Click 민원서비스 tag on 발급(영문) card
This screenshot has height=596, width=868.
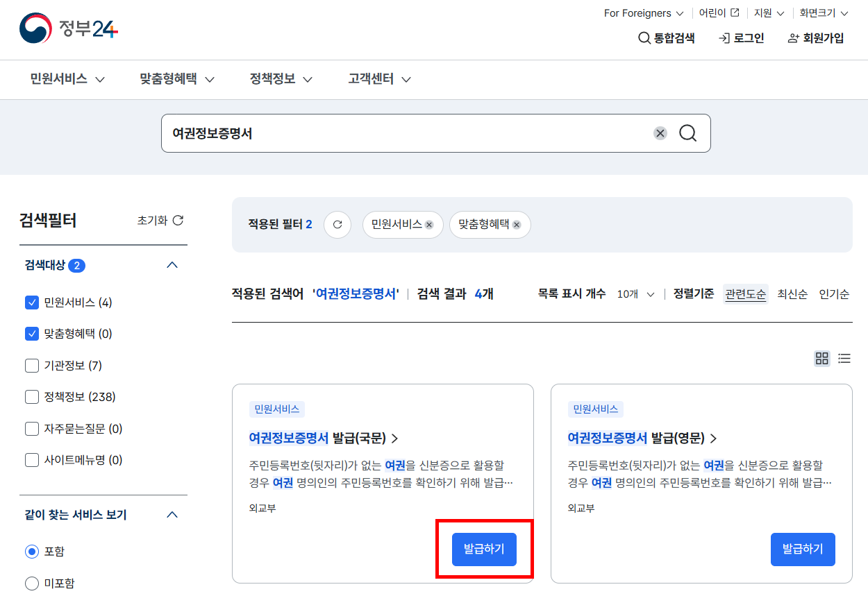pyautogui.click(x=596, y=409)
